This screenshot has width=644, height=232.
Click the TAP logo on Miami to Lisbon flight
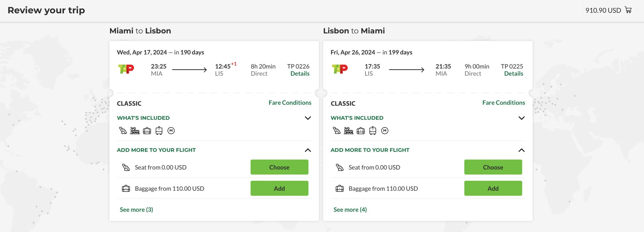pyautogui.click(x=126, y=70)
